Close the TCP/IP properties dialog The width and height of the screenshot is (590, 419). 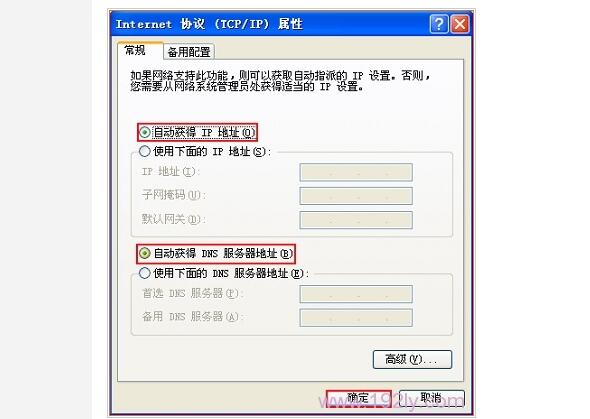(x=460, y=24)
